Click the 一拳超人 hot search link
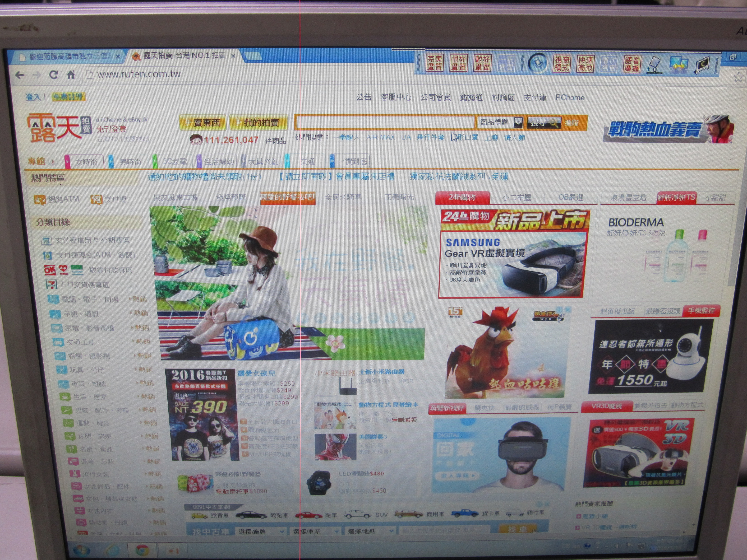The height and width of the screenshot is (560, 747). coord(346,137)
